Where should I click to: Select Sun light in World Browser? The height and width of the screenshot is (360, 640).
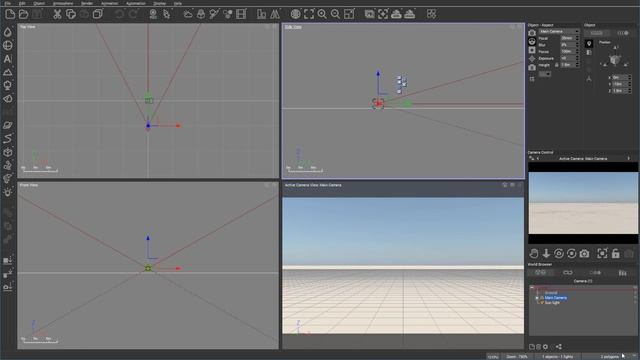[552, 303]
